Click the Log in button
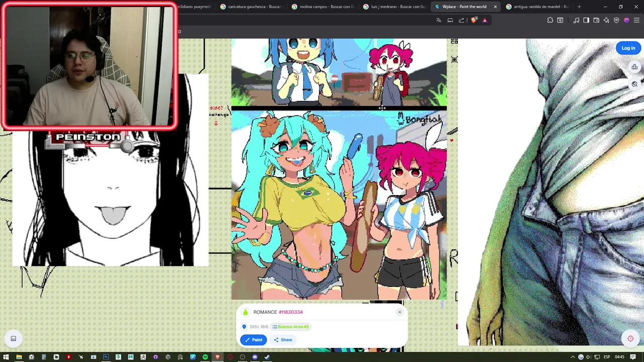 [628, 48]
